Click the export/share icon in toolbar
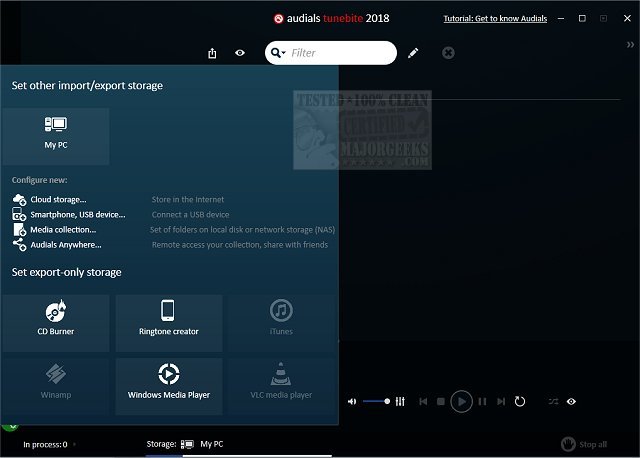 coord(212,53)
